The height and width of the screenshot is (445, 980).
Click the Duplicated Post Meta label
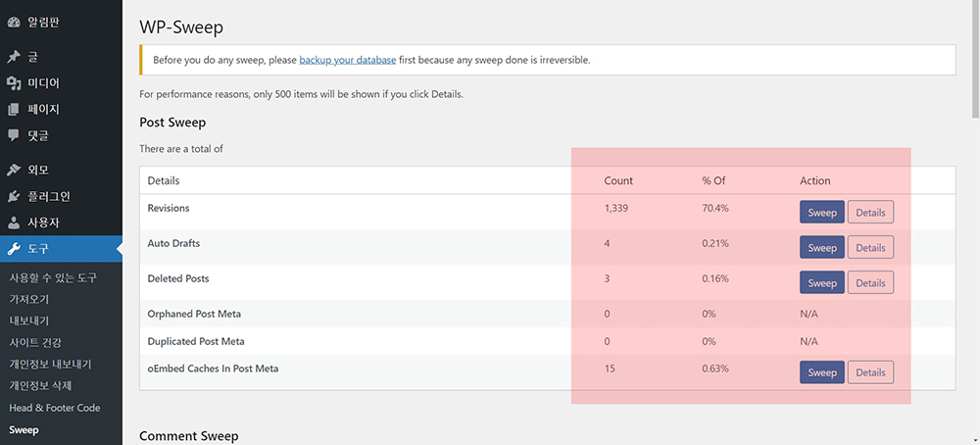[196, 341]
